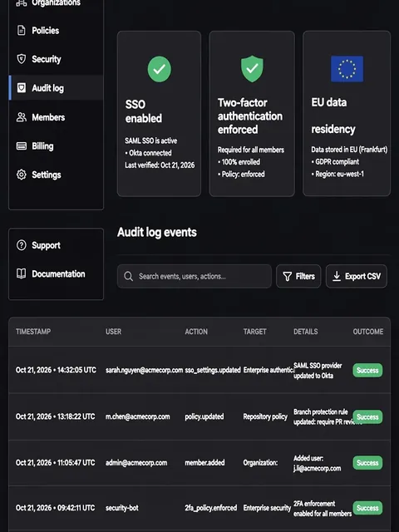The image size is (399, 532).
Task: Open the Organizations menu item
Action: 56,3
